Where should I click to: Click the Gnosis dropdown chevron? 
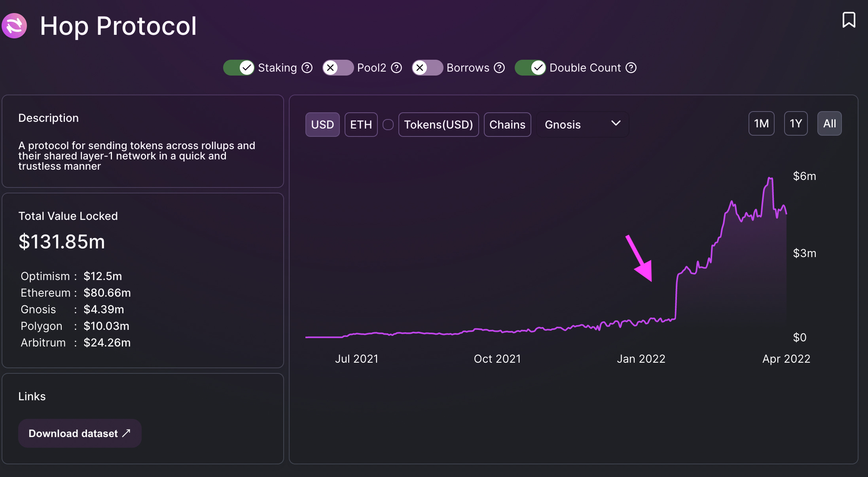click(x=616, y=123)
